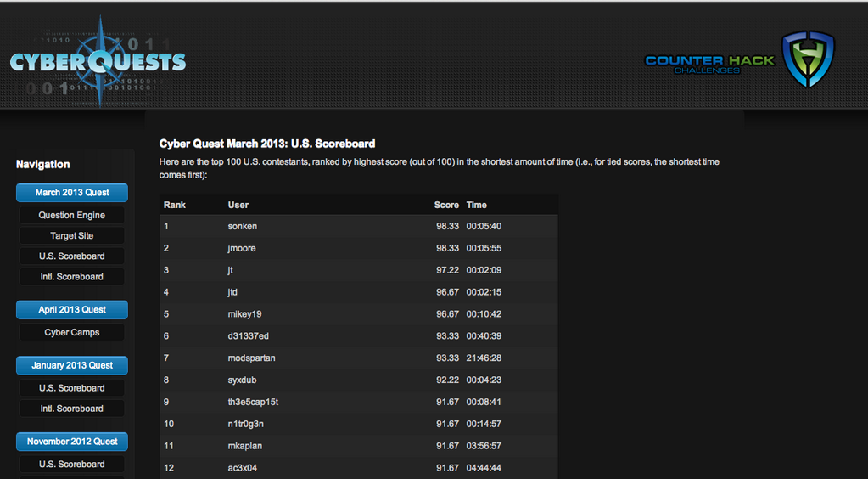Open Intl. Scoreboard under January 2013 Quest
Image resolution: width=868 pixels, height=479 pixels.
(72, 409)
